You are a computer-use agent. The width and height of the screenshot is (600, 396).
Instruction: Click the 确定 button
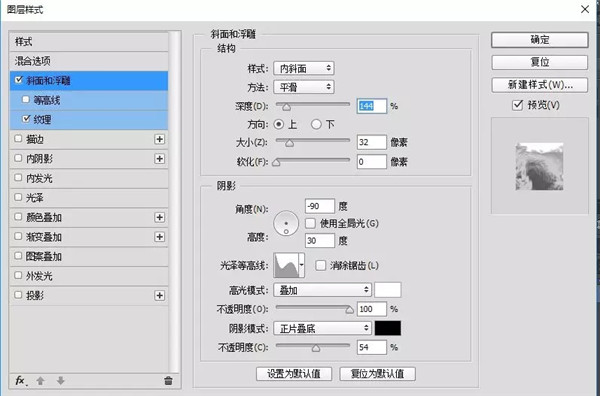coord(540,40)
